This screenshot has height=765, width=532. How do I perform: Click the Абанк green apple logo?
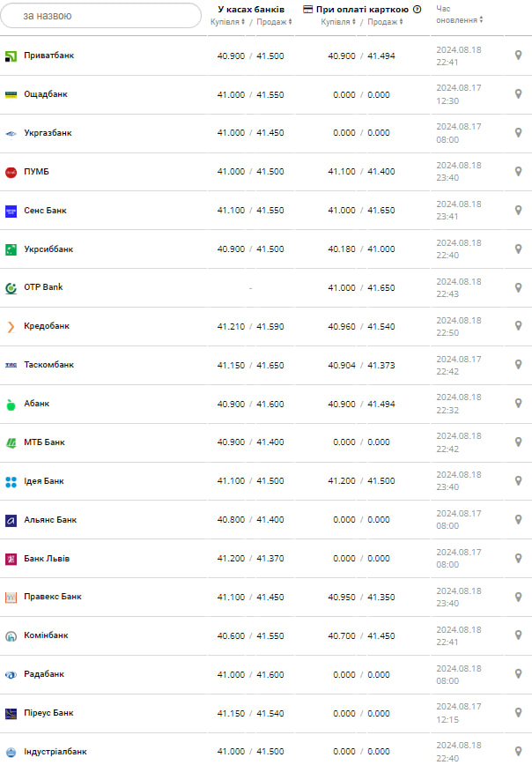click(11, 405)
